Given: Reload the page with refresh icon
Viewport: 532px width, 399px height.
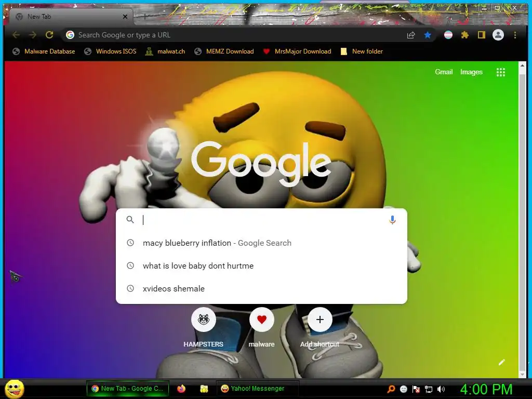Looking at the screenshot, I should coord(49,35).
